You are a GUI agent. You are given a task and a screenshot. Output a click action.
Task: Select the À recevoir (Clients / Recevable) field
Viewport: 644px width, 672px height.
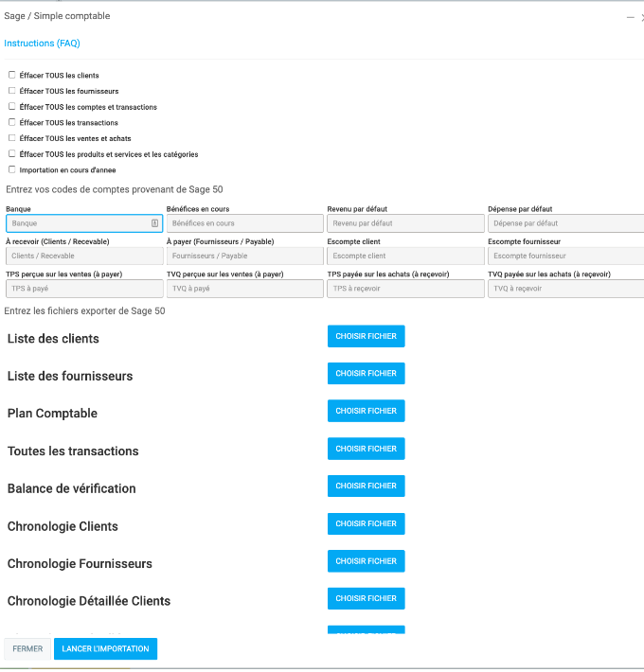82,256
